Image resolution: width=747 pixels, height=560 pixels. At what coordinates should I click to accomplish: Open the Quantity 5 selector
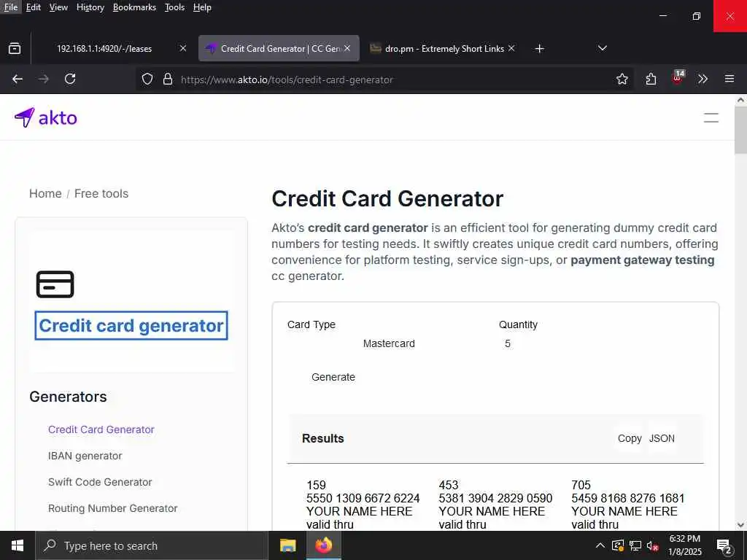tap(508, 344)
